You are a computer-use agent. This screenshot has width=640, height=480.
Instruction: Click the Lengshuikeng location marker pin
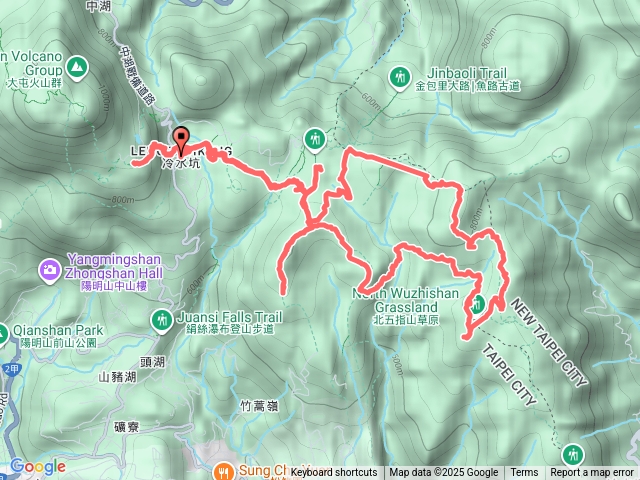pyautogui.click(x=181, y=141)
